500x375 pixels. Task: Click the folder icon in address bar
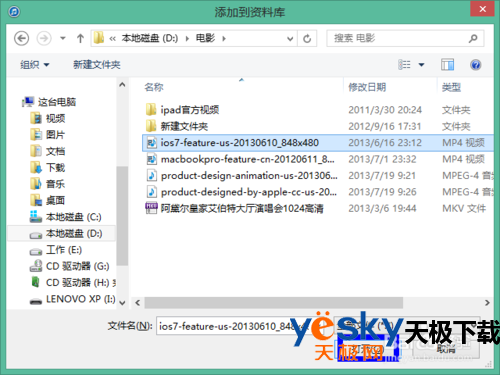click(99, 38)
